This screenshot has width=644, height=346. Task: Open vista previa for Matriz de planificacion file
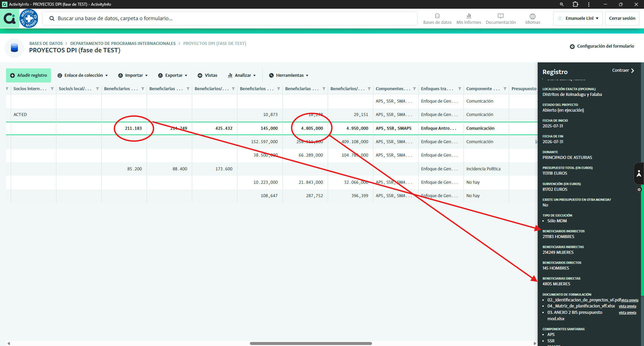(x=627, y=306)
